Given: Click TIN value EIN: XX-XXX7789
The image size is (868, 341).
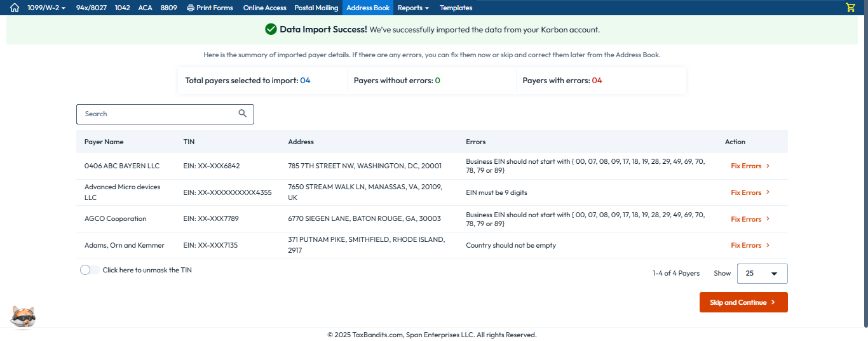Looking at the screenshot, I should (x=210, y=218).
